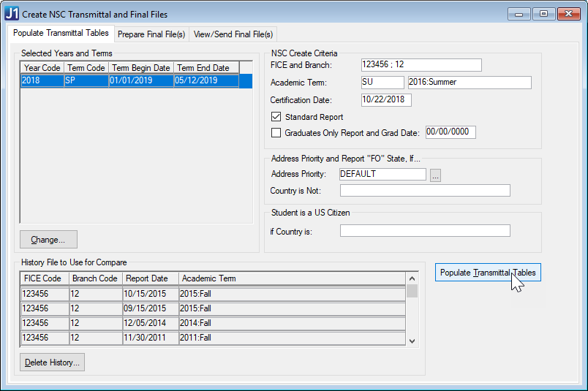
Task: Click the FICE and Branch input field
Action: pos(421,65)
